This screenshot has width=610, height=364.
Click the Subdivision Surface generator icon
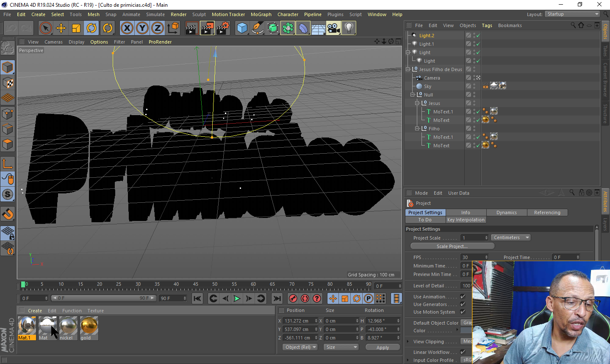(272, 28)
